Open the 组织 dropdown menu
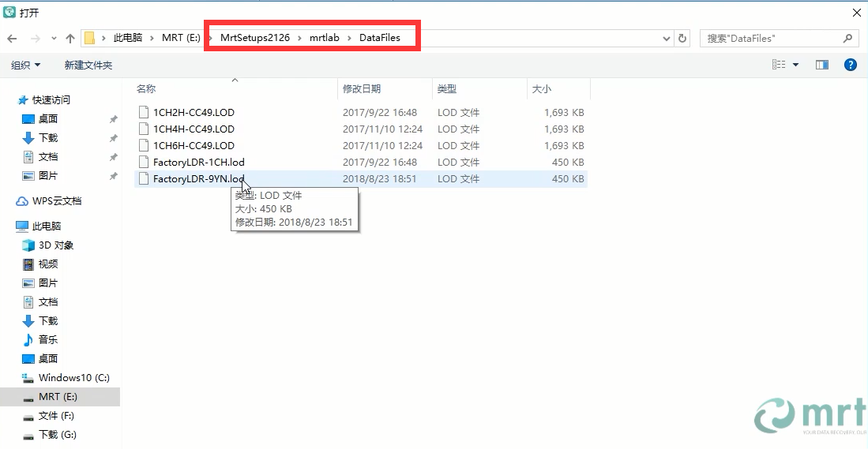Screen dimensions: 868x449 pos(26,65)
